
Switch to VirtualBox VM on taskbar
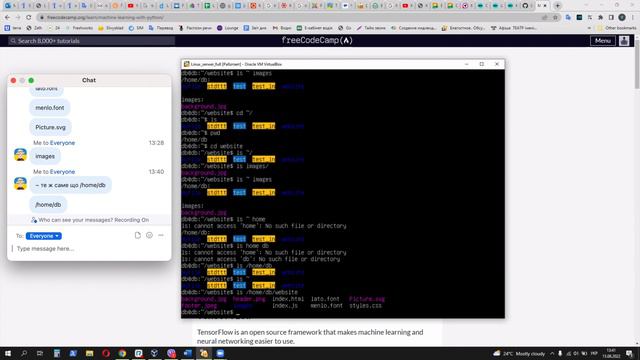[x=204, y=353]
